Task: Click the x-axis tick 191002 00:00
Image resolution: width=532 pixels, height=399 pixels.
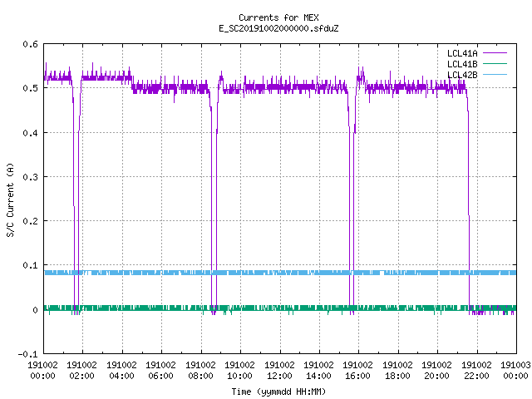Action: click(x=42, y=370)
